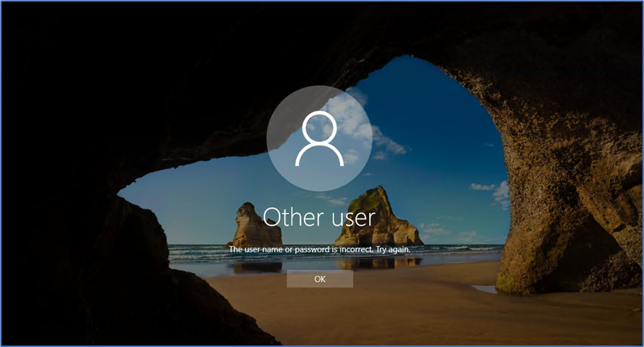Click the incorrect password error message
Viewport: 644px width, 347px height.
click(x=319, y=249)
